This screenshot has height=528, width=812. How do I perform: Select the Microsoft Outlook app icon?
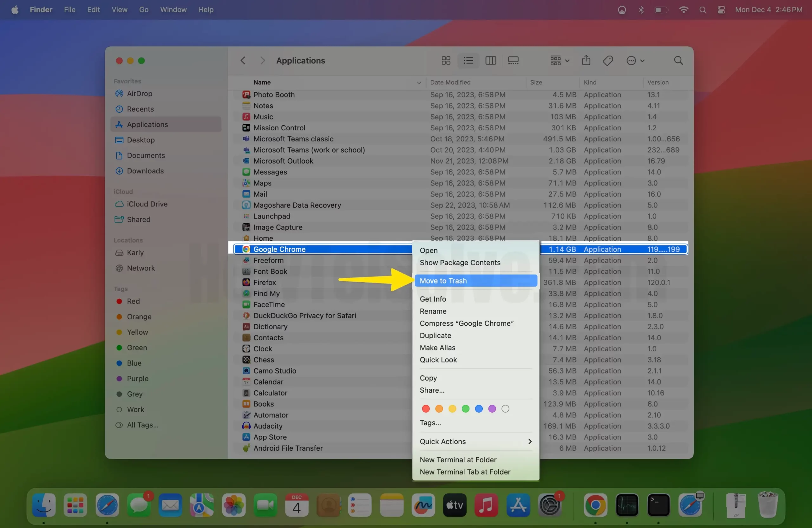[x=246, y=161]
